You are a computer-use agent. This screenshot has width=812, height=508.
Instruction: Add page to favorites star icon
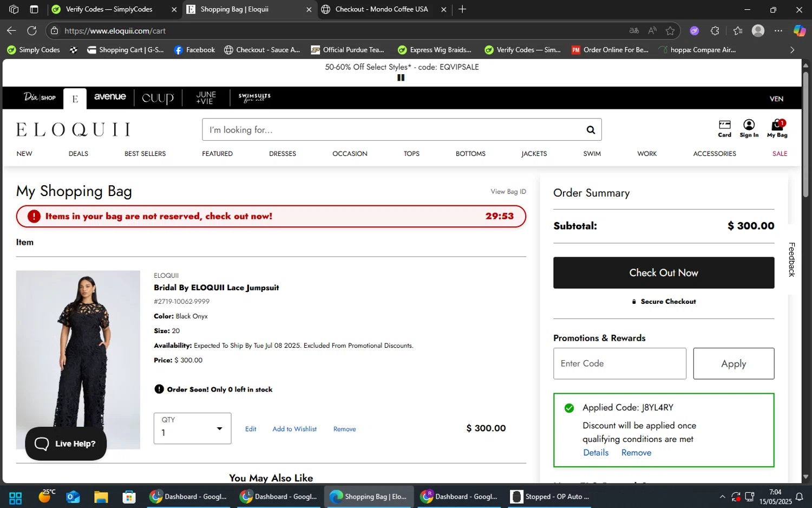(670, 31)
